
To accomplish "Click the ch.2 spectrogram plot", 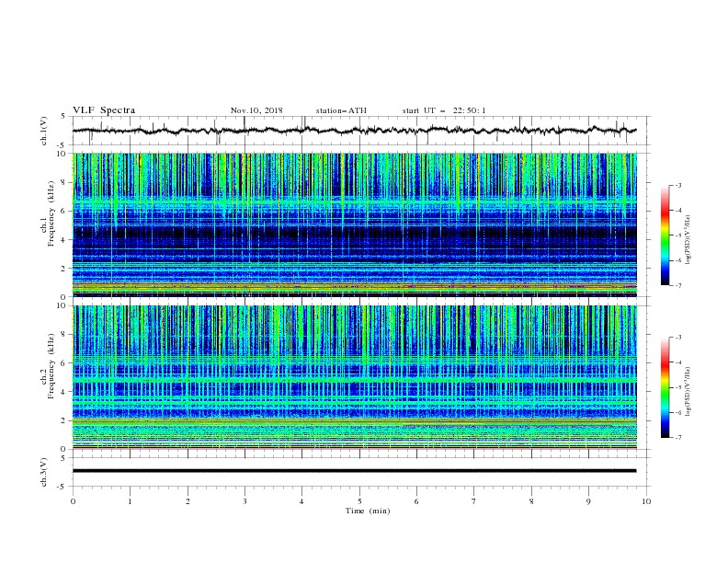I will pos(355,377).
